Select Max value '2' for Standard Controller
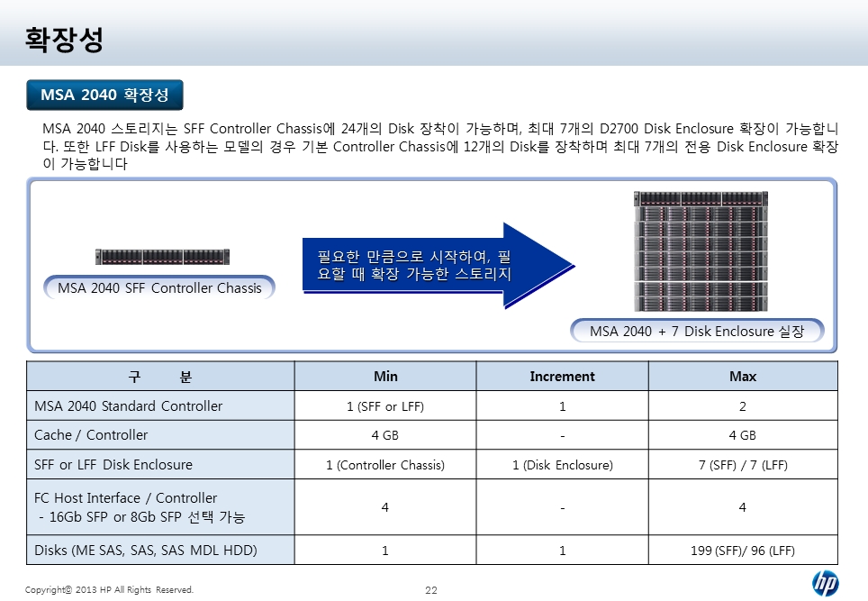 pos(743,406)
